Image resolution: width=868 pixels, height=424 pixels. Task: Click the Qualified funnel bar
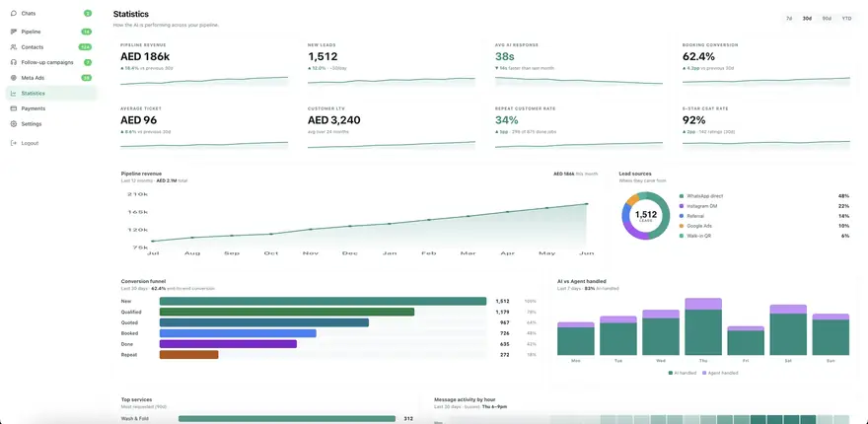click(287, 312)
